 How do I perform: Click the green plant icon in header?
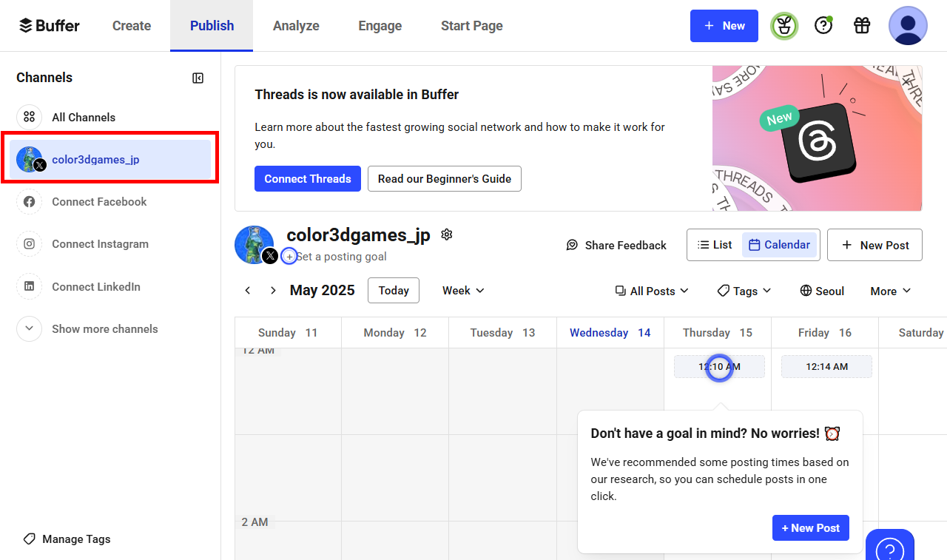[x=784, y=26]
